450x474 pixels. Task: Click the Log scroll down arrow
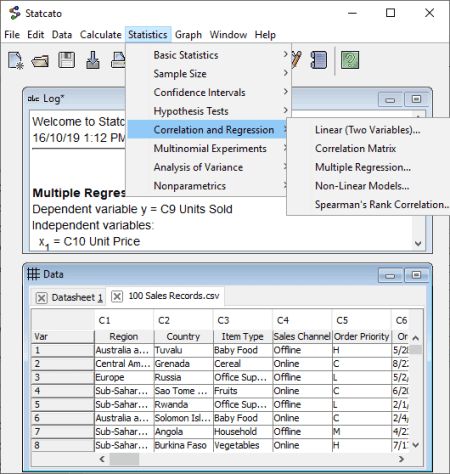click(418, 244)
